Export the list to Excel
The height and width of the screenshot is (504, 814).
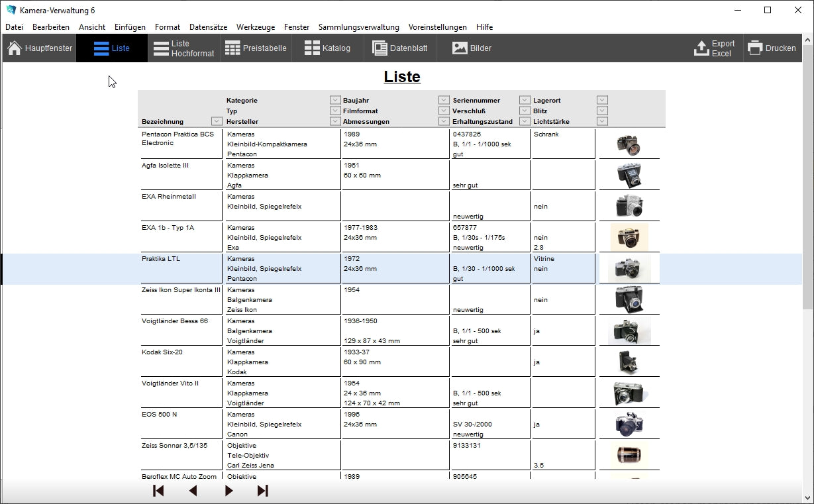click(x=715, y=48)
